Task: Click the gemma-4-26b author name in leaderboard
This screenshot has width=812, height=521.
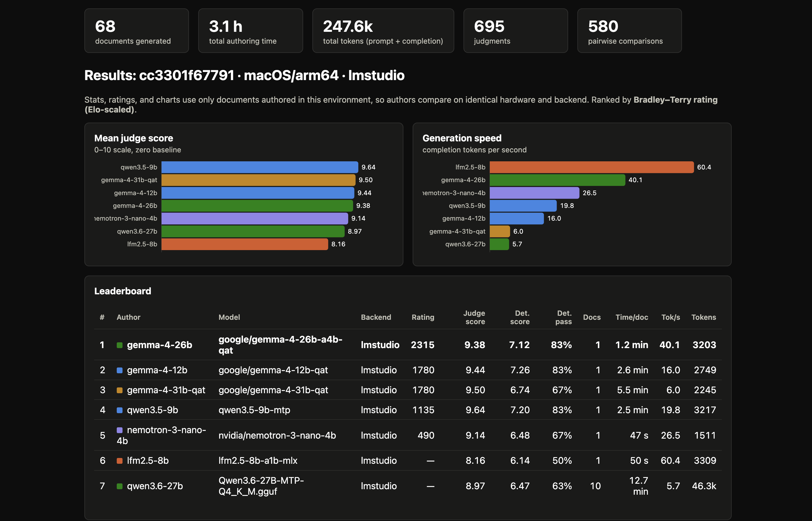Action: click(160, 345)
